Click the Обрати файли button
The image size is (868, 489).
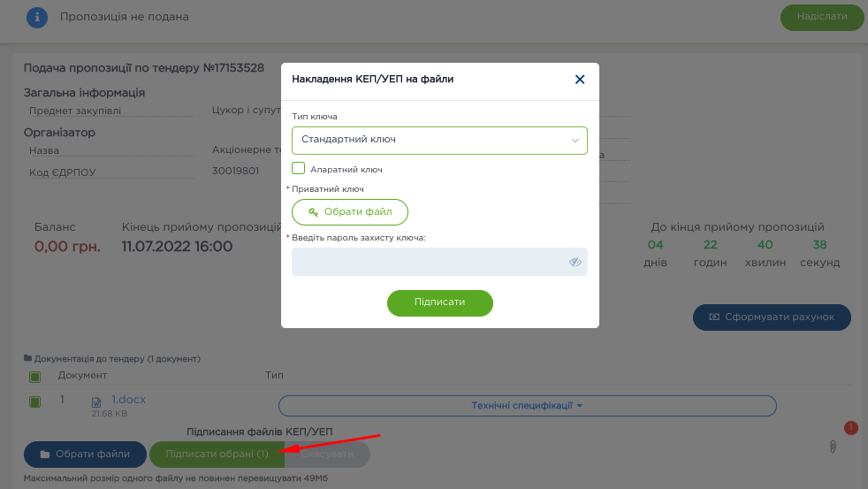(85, 454)
